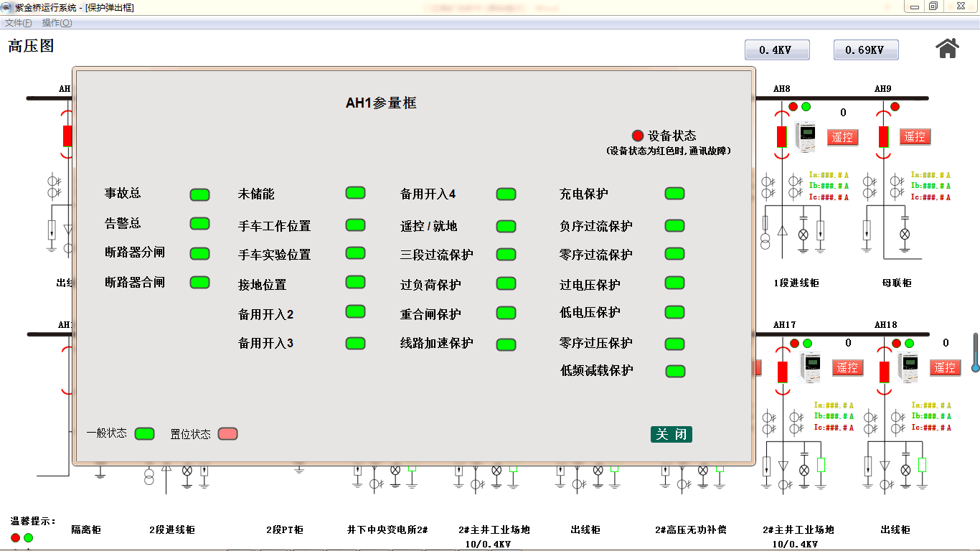Click the 充电保护 green status indicator

(x=674, y=193)
